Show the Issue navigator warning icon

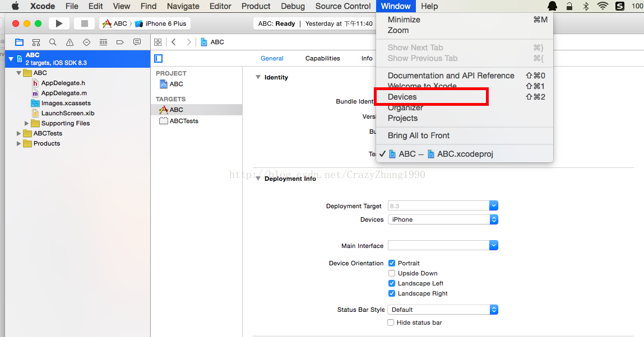[x=70, y=42]
